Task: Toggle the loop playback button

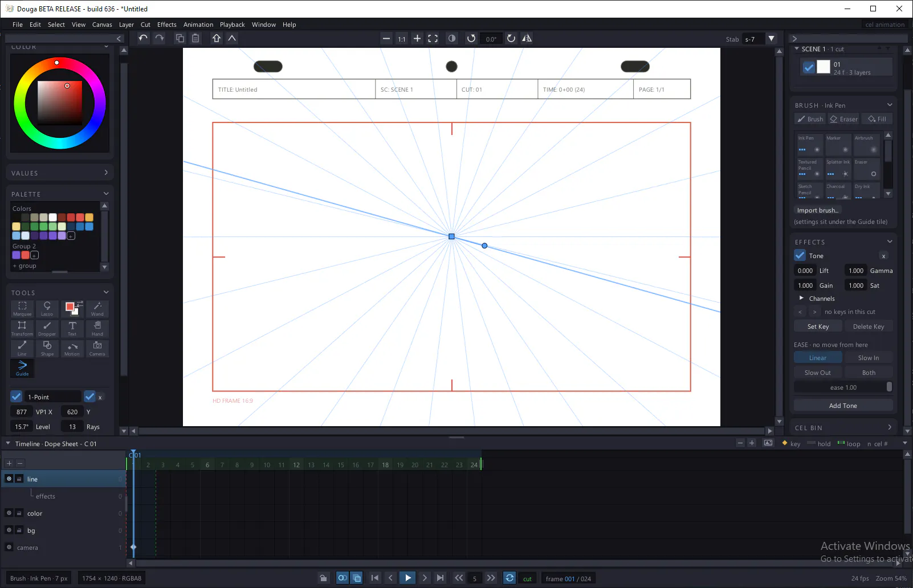Action: click(x=510, y=578)
